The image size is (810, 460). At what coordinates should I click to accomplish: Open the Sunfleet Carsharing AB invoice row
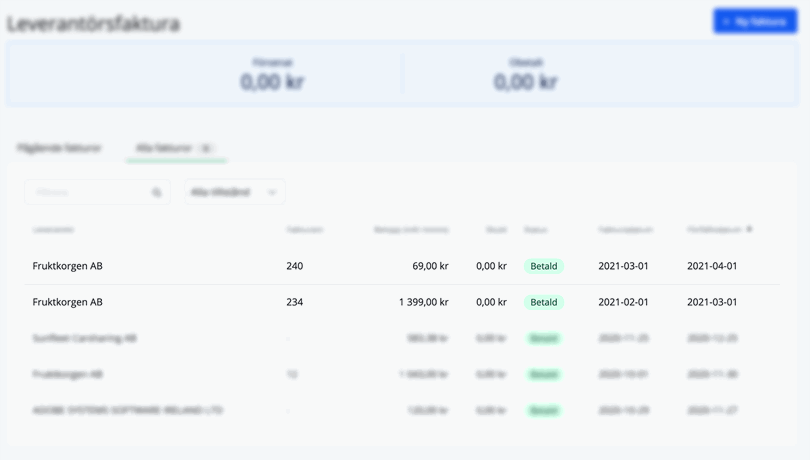coord(84,338)
